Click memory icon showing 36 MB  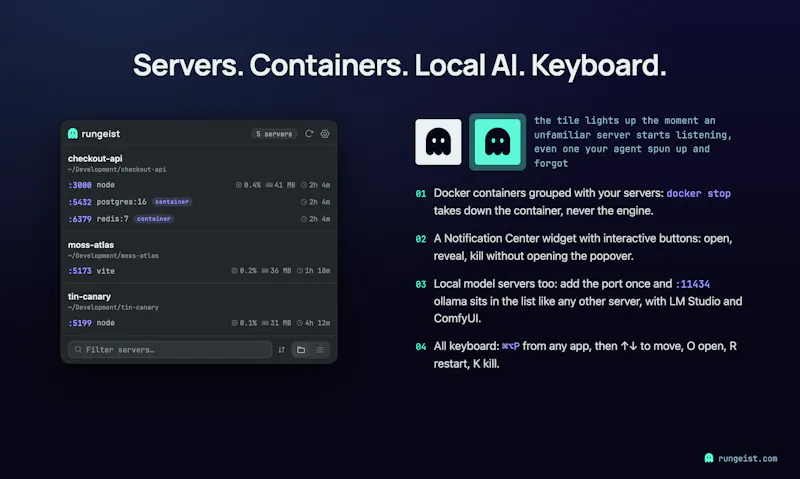coord(265,271)
